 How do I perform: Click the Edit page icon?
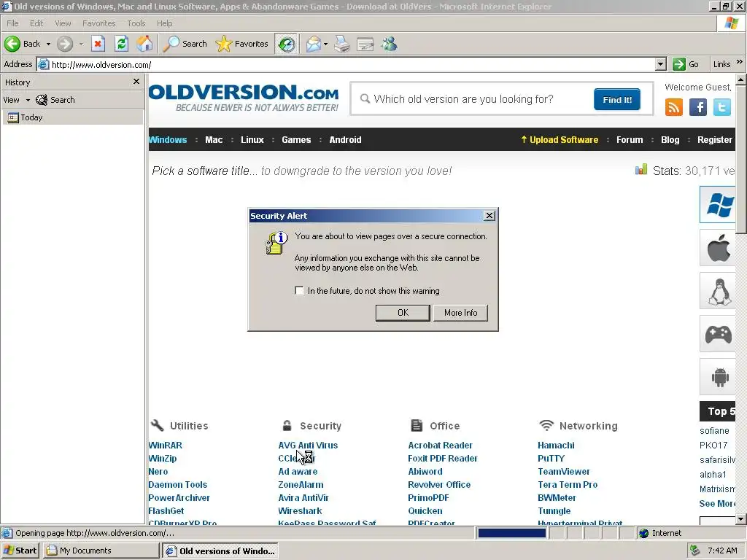click(x=365, y=44)
